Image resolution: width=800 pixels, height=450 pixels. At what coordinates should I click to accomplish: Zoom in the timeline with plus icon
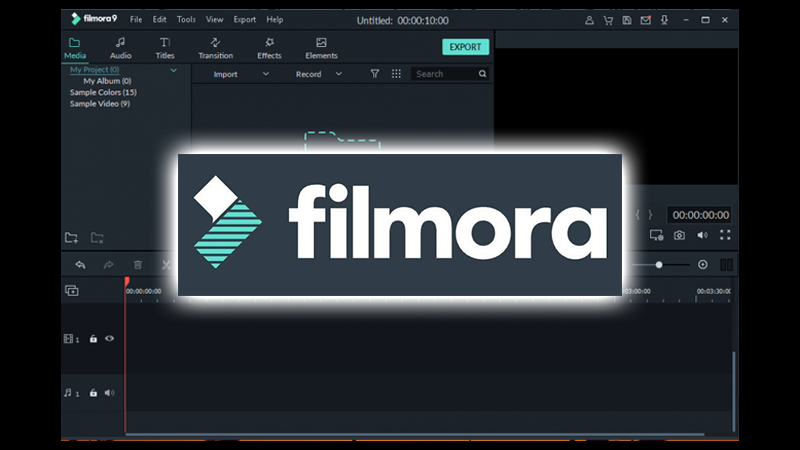pyautogui.click(x=703, y=264)
